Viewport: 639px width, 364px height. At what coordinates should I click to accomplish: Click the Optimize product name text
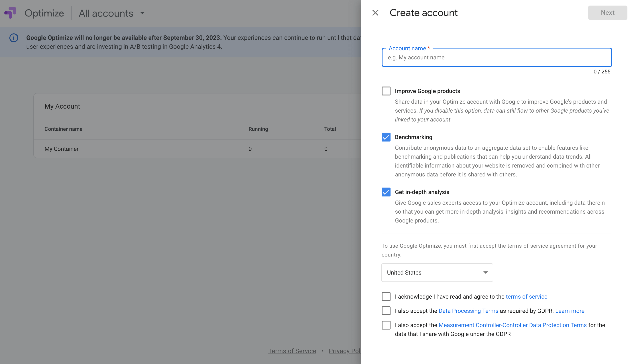[44, 13]
